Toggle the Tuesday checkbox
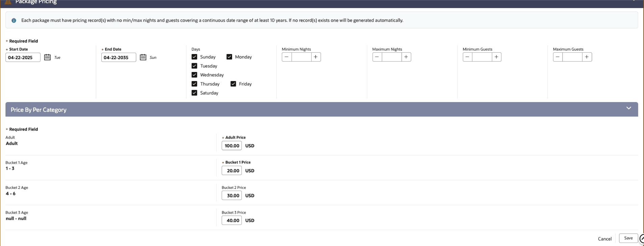644x246 pixels. tap(194, 66)
